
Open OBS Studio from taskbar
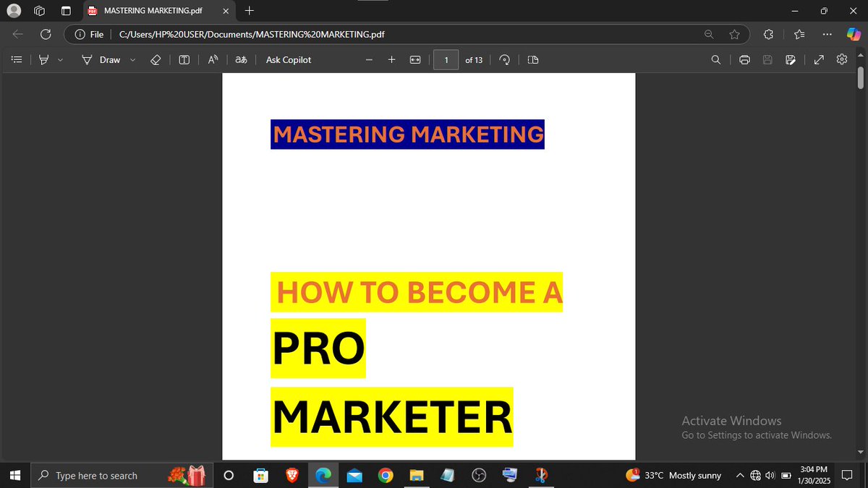click(479, 475)
